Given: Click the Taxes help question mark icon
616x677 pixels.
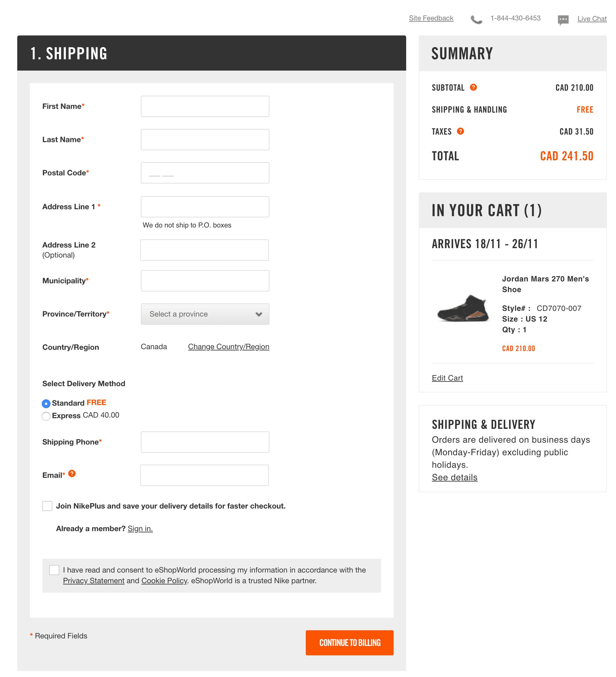Looking at the screenshot, I should (460, 131).
